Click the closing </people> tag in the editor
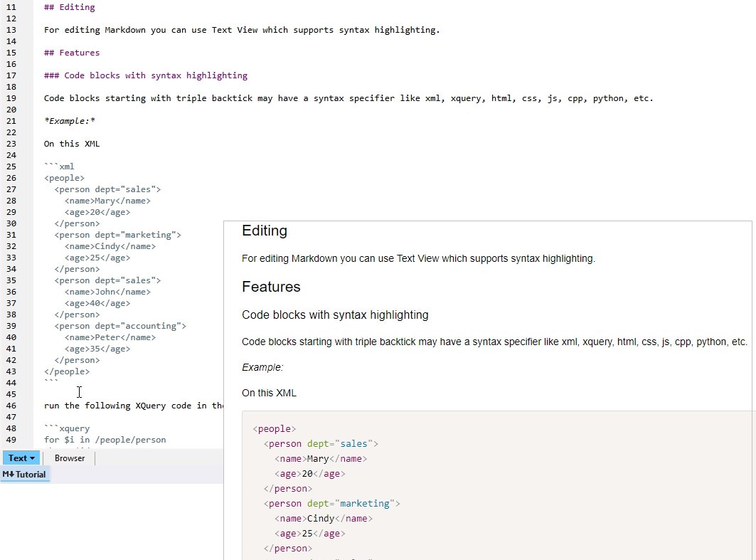756x560 pixels. [x=67, y=371]
